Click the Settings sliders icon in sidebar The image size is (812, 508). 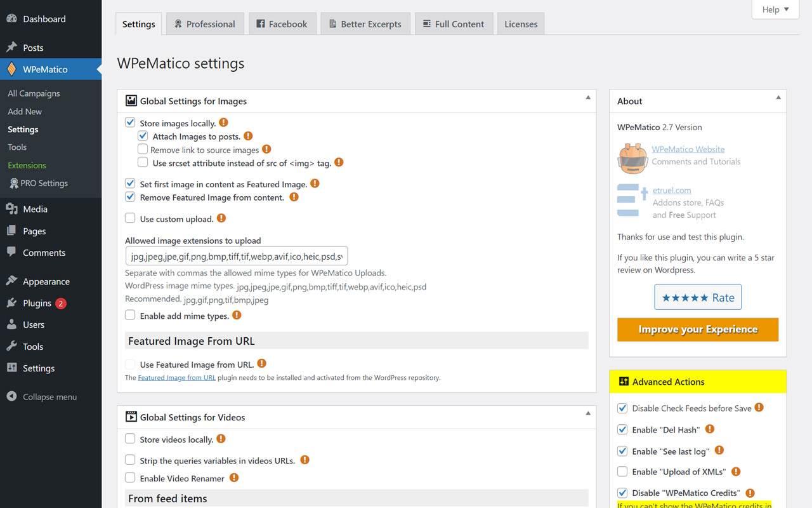coord(11,368)
